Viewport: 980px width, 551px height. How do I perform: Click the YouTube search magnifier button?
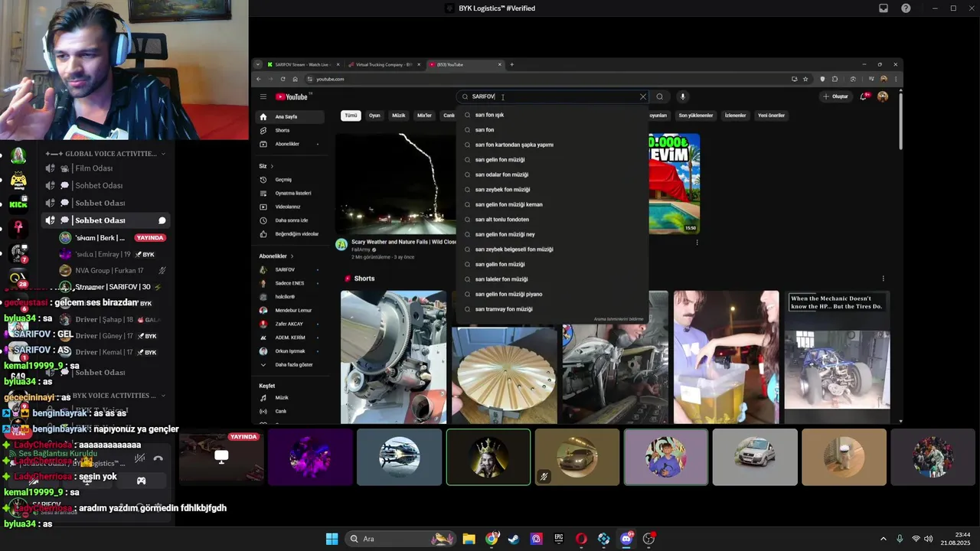[x=659, y=96]
